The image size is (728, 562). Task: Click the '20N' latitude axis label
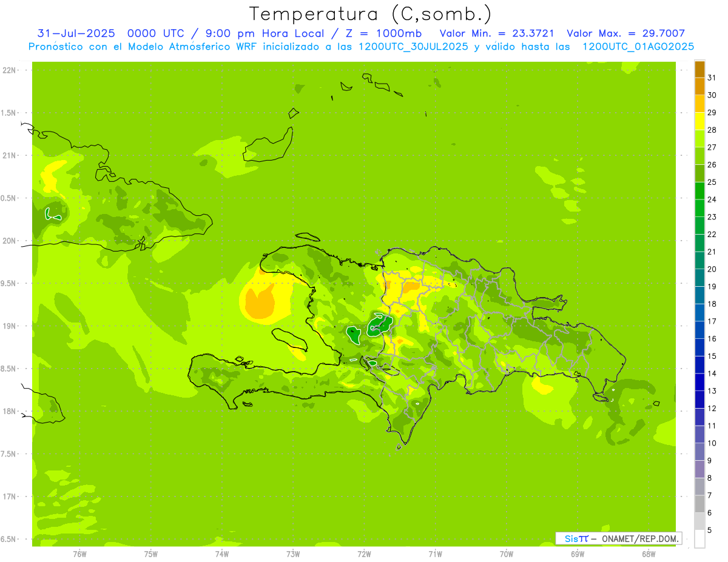click(10, 241)
